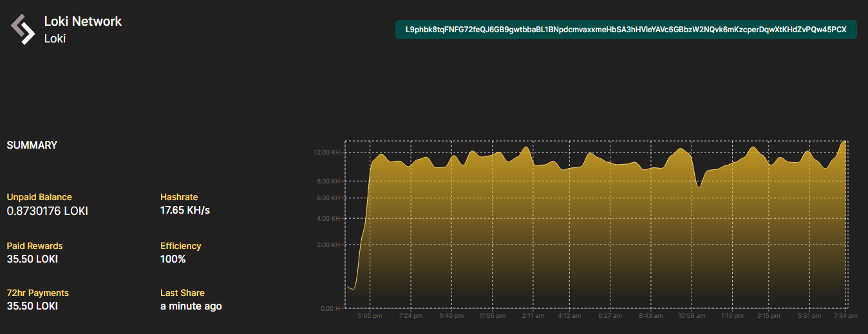
Task: Click the 7:24 pm time label
Action: [x=410, y=316]
